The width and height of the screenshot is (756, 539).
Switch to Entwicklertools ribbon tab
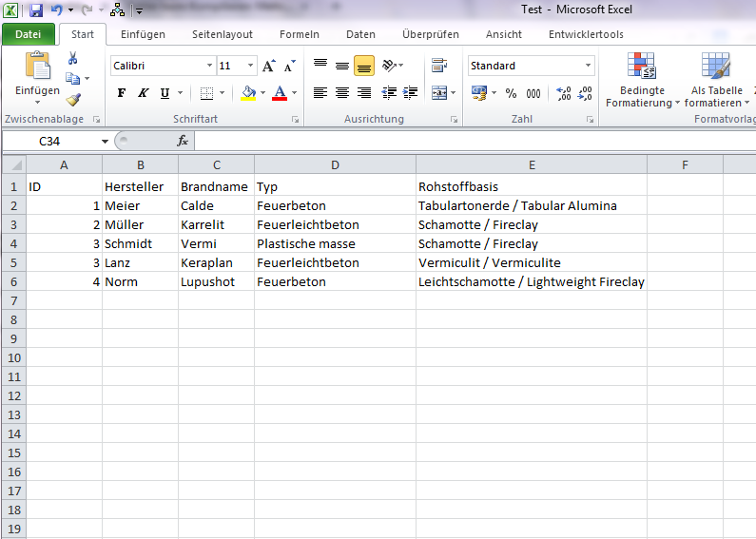(x=586, y=34)
